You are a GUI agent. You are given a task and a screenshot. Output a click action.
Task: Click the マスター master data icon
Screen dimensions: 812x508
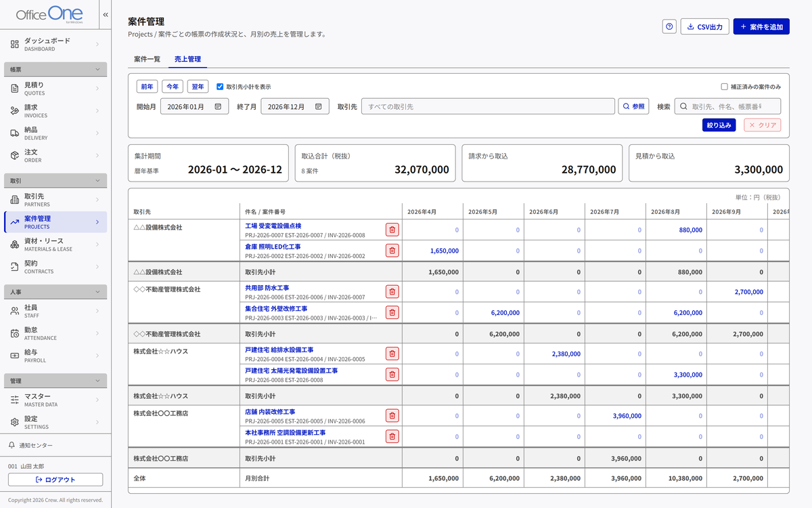pyautogui.click(x=15, y=400)
